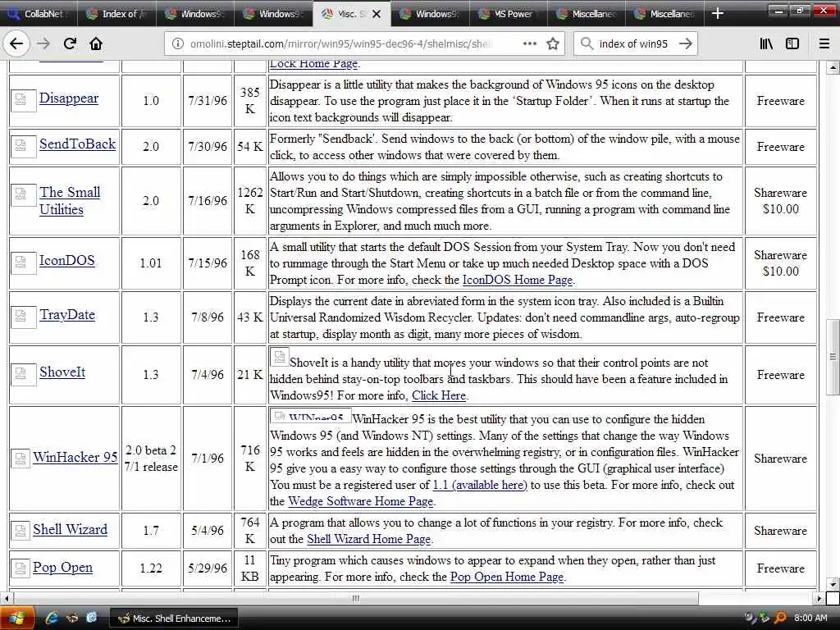Click the search magnifier icon
This screenshot has height=630, width=840.
click(587, 44)
